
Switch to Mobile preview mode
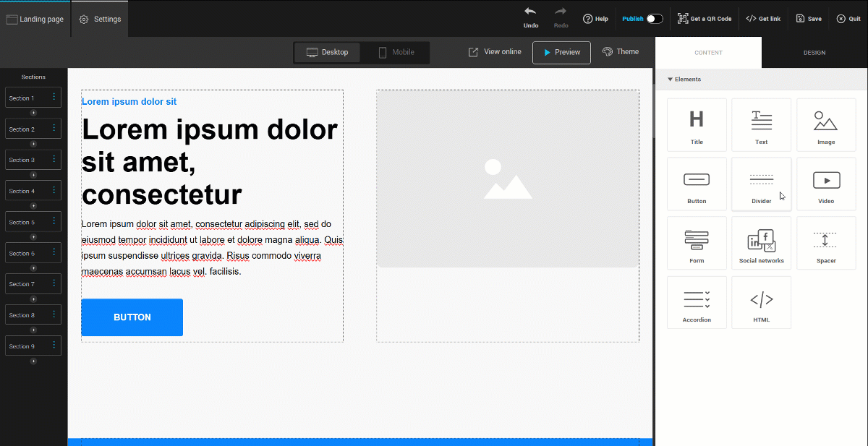[x=395, y=52]
